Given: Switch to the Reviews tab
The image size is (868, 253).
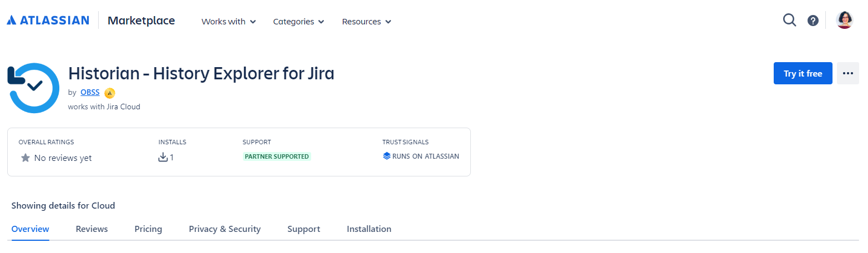Looking at the screenshot, I should 92,229.
